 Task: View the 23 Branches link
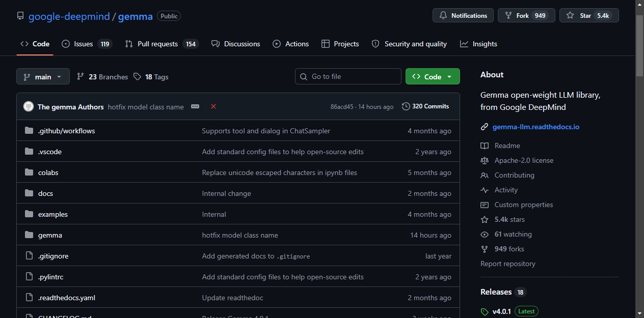point(102,77)
